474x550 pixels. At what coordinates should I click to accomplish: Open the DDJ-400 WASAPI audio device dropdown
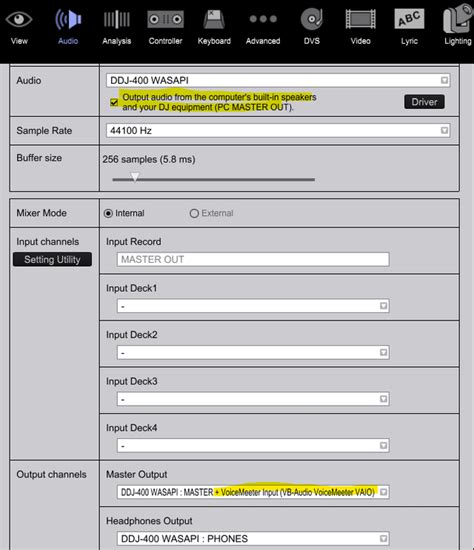pyautogui.click(x=278, y=80)
